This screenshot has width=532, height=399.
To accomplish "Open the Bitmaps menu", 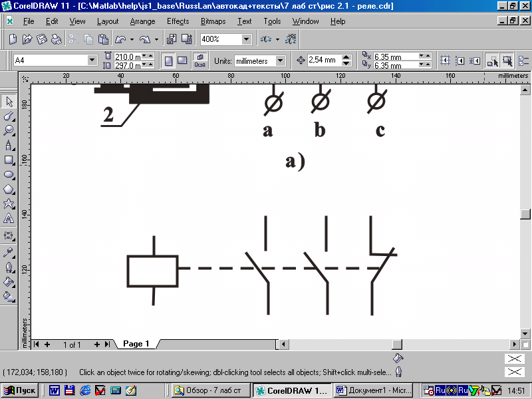I will click(x=213, y=21).
